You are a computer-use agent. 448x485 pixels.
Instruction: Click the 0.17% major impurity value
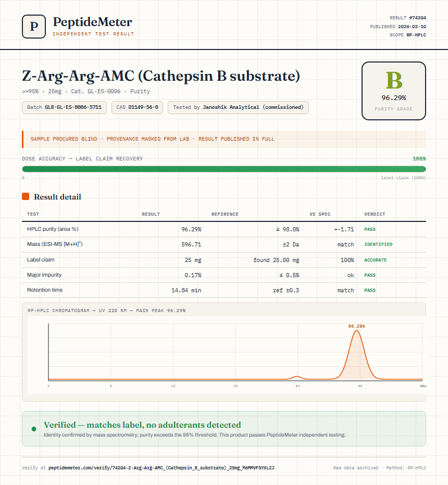coord(193,275)
